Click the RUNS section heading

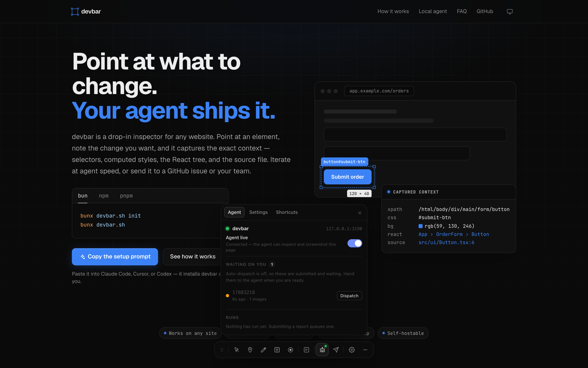click(232, 318)
